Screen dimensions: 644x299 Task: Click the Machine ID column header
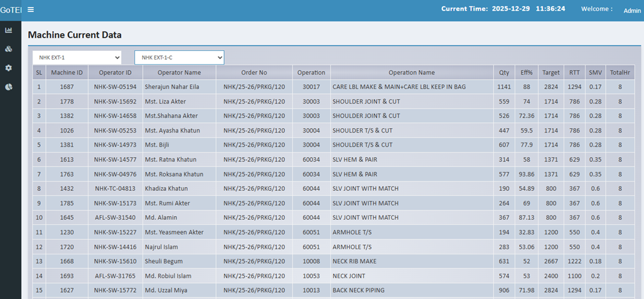click(x=67, y=73)
